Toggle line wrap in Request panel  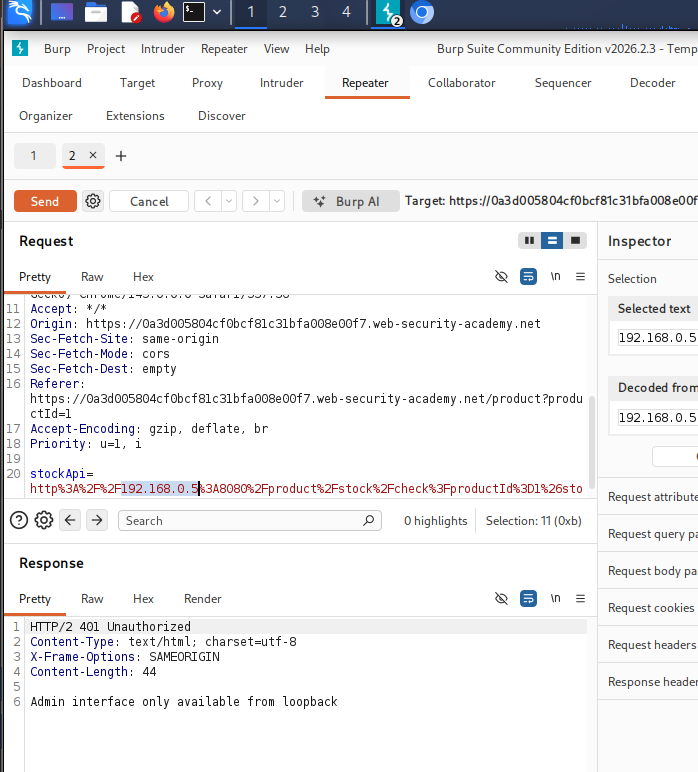coord(528,276)
